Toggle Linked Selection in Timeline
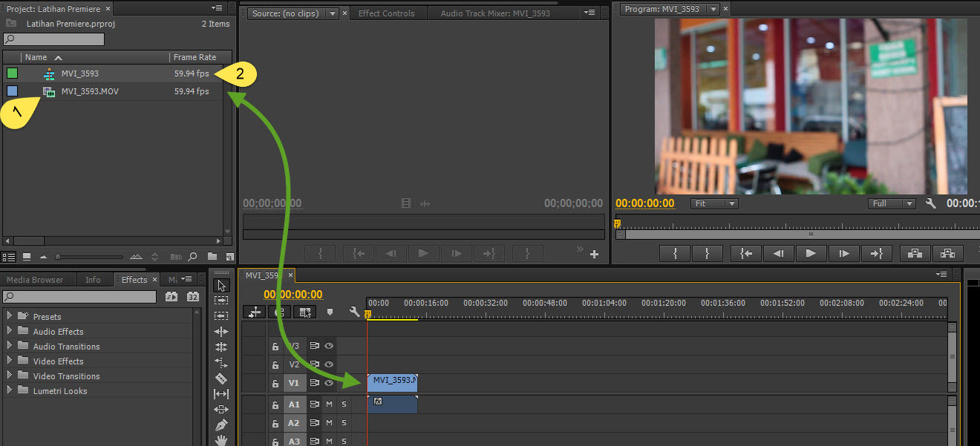The width and height of the screenshot is (980, 446). 304,312
